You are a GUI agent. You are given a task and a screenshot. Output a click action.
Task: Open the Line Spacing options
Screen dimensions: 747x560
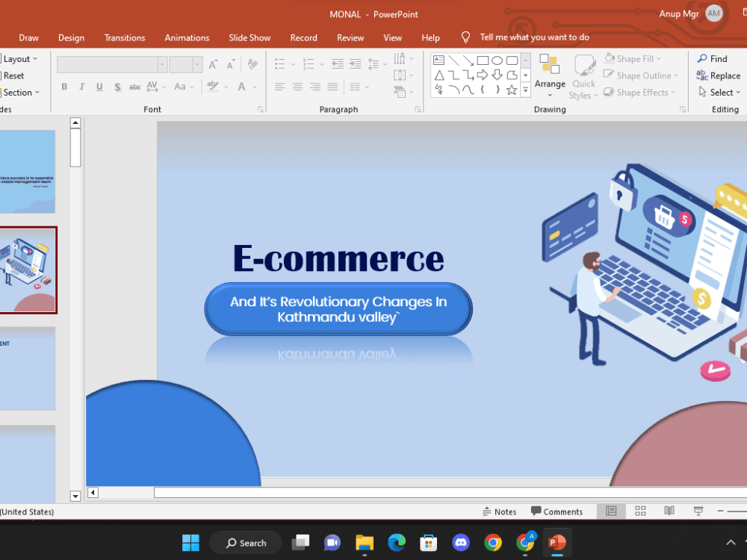pos(377,63)
